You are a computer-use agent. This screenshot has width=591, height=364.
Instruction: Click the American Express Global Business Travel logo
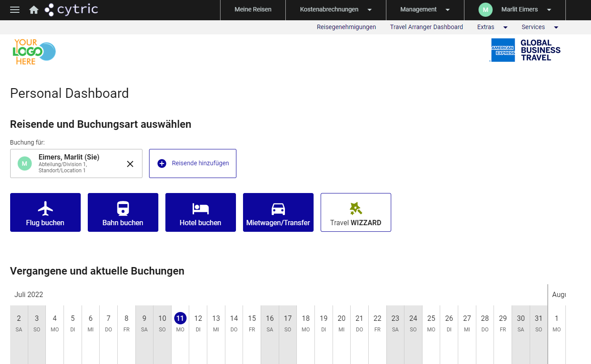pos(525,50)
